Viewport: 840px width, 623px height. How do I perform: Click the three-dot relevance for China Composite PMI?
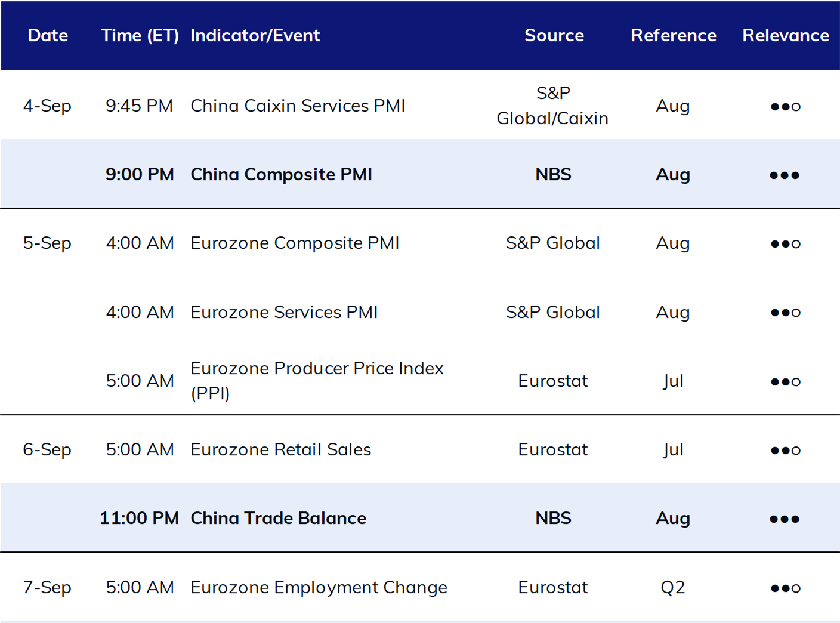[784, 175]
